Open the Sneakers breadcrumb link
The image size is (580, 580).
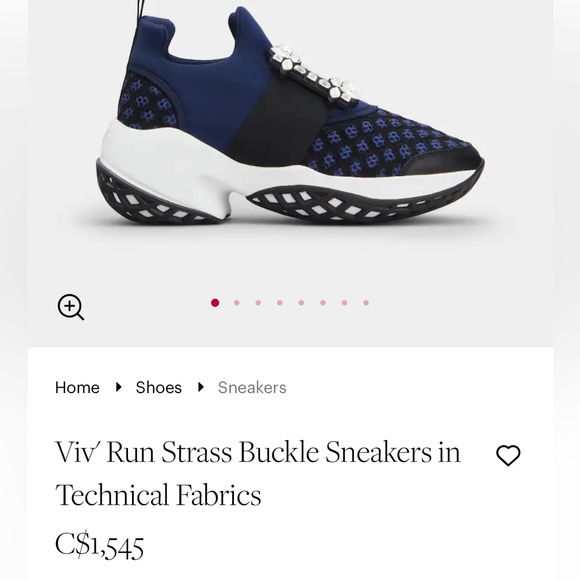[x=252, y=387]
